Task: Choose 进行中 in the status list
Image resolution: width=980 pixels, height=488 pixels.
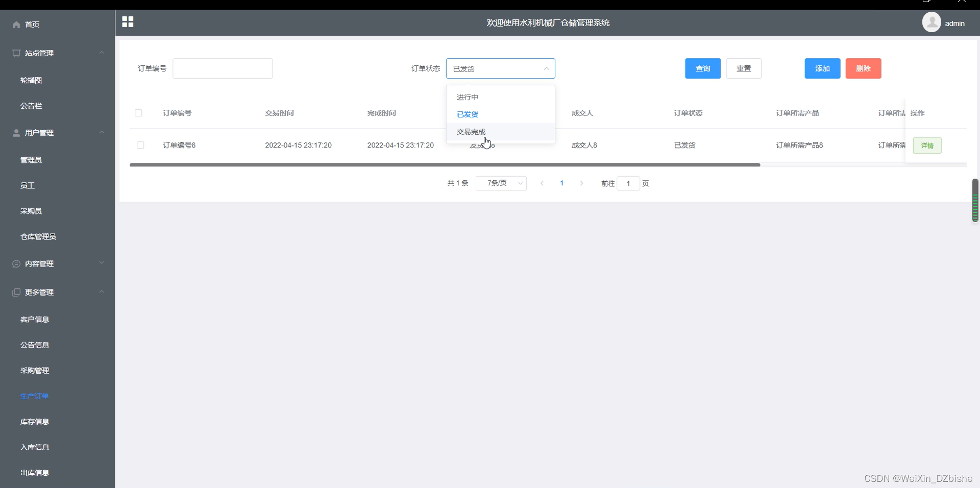Action: click(501, 97)
